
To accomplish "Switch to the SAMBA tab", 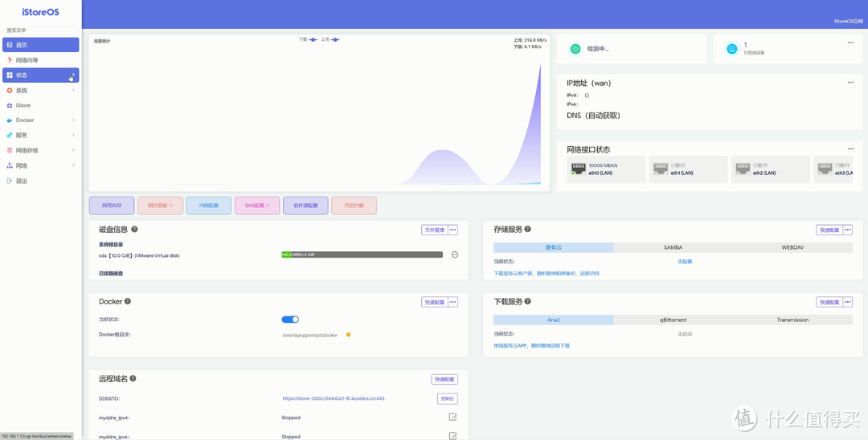I will coord(674,247).
